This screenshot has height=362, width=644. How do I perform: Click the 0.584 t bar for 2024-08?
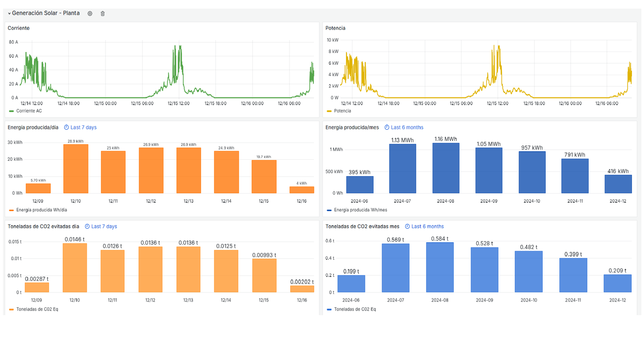click(x=440, y=268)
